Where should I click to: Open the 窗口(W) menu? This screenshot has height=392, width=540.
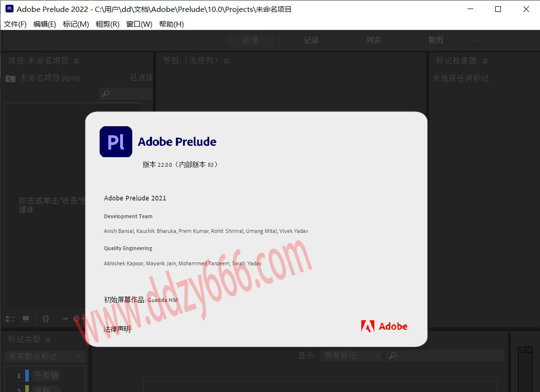139,24
